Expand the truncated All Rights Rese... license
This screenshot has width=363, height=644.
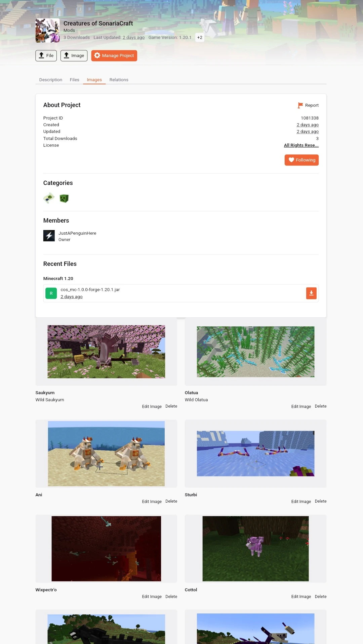point(301,145)
